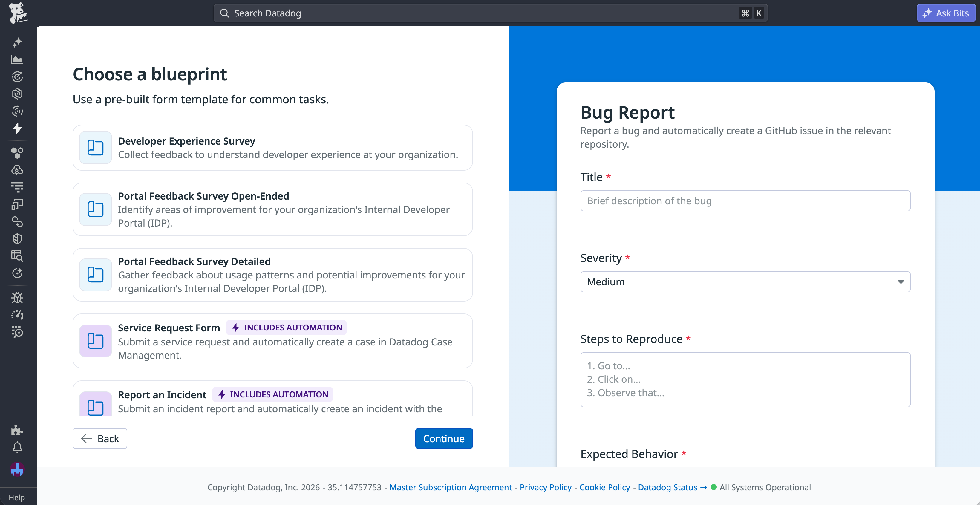Open the cloud dollar cost sidebar icon
This screenshot has width=980, height=505.
17,170
